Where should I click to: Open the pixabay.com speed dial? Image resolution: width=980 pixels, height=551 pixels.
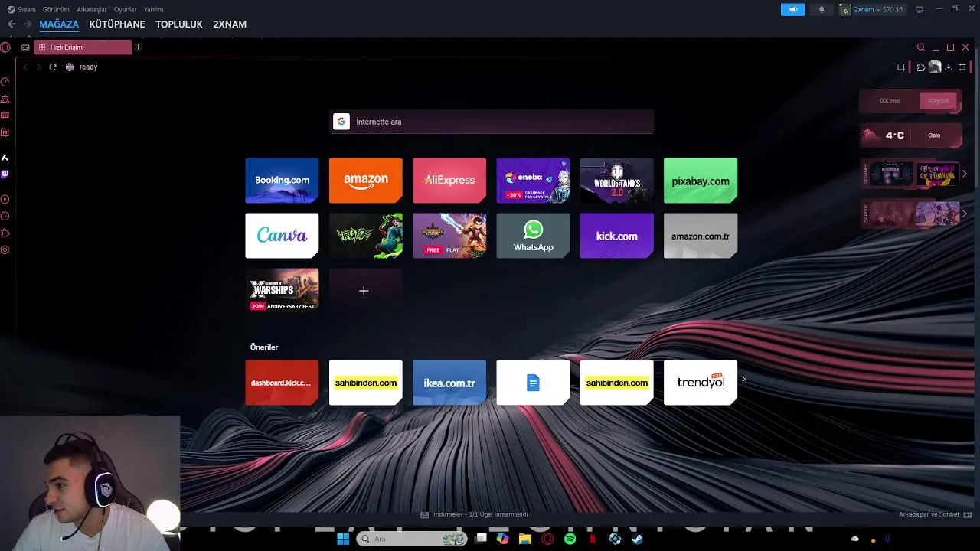tap(701, 181)
